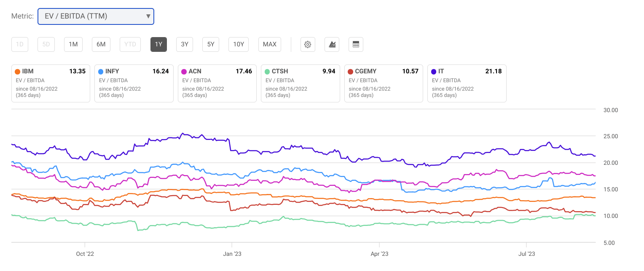The height and width of the screenshot is (271, 644).
Task: Click the magenta ACN color dot
Action: tap(184, 72)
